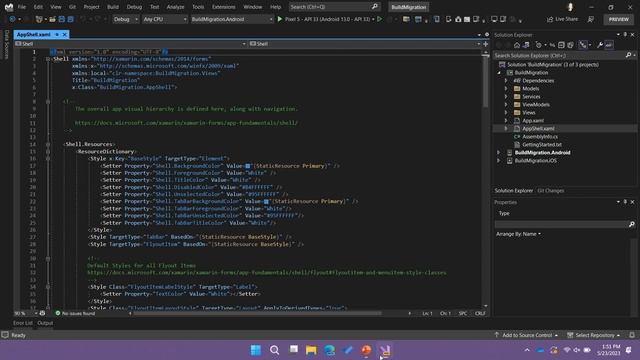
Task: Click the editor split plus icon
Action: point(486,44)
